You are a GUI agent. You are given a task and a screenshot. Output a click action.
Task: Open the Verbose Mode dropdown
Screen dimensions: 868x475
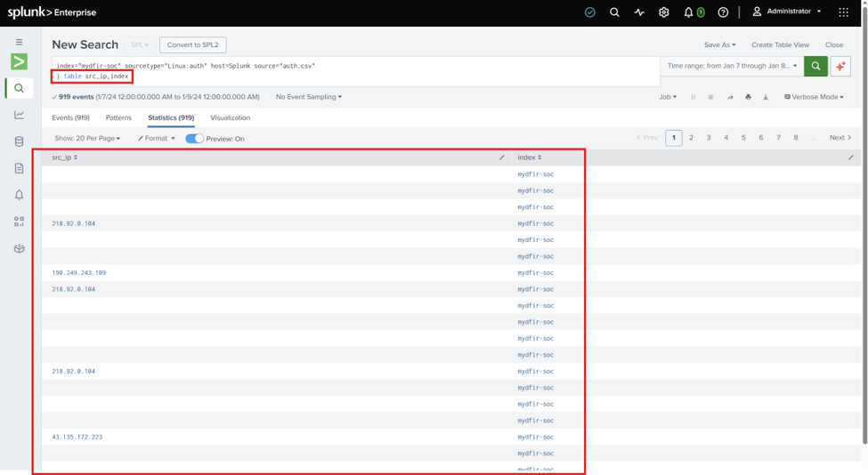(x=814, y=97)
